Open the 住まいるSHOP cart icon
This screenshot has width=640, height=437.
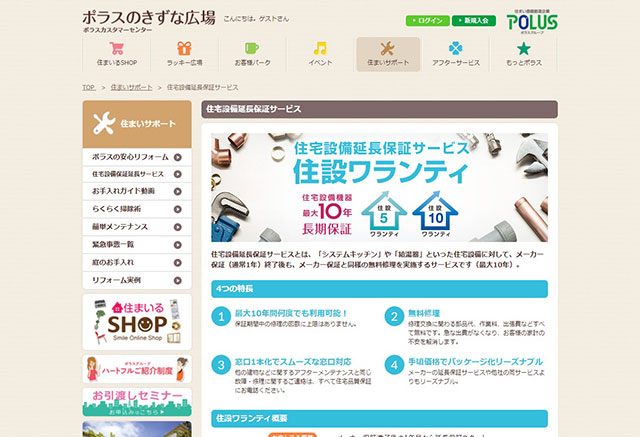[x=117, y=49]
